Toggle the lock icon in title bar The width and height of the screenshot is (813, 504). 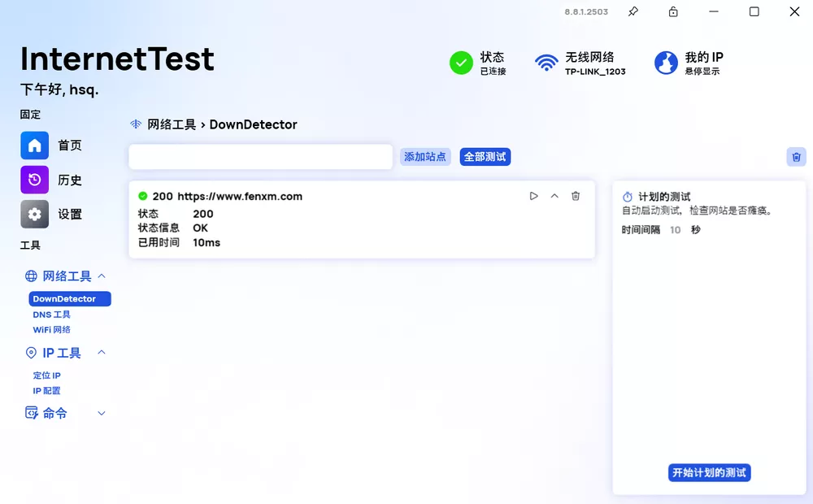(673, 11)
